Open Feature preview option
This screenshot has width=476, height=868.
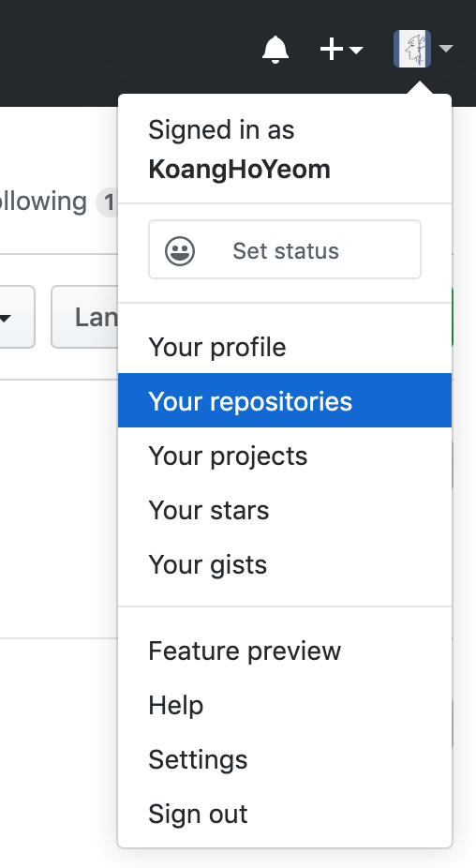pyautogui.click(x=285, y=651)
